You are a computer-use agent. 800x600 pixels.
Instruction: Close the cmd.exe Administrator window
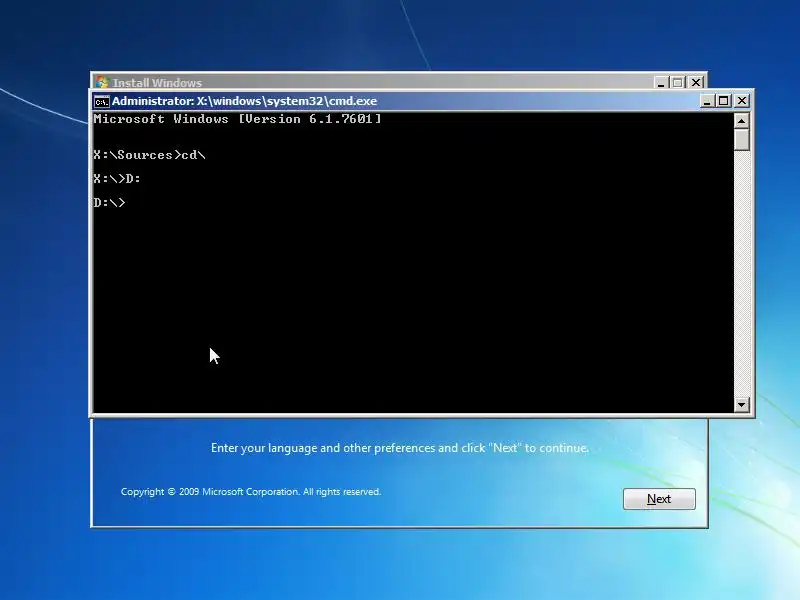coord(741,101)
